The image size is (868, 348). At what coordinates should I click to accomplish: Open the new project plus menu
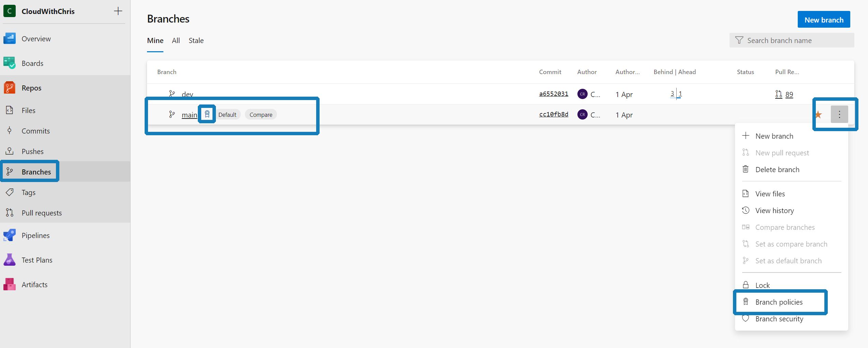tap(118, 11)
